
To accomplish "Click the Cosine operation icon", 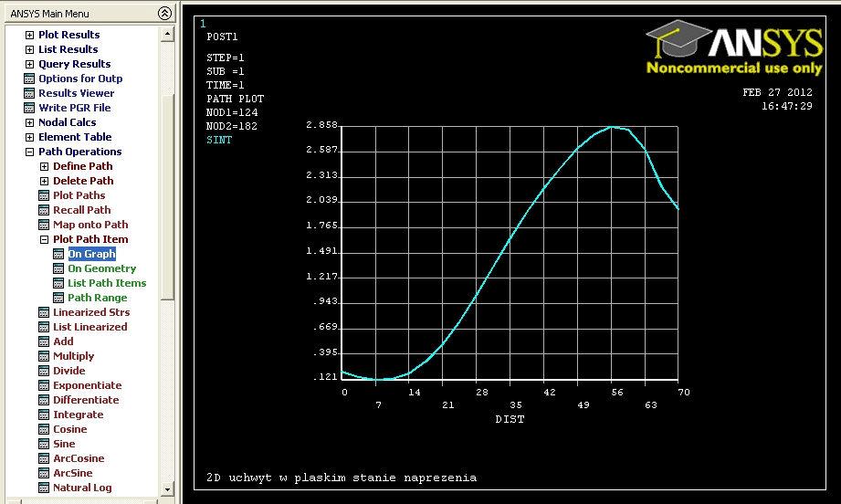I will coord(44,429).
